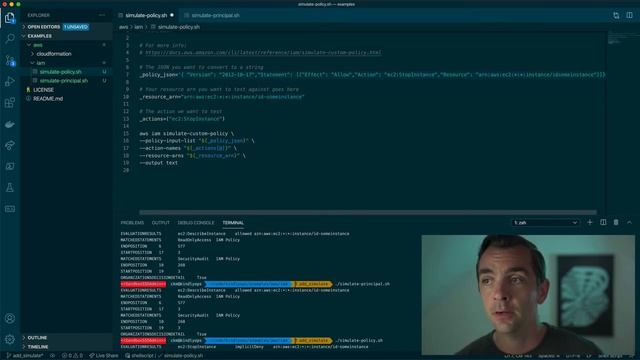Viewport: 640px width, 360px height.
Task: Open the Manage gear icon
Action: [x=10, y=339]
